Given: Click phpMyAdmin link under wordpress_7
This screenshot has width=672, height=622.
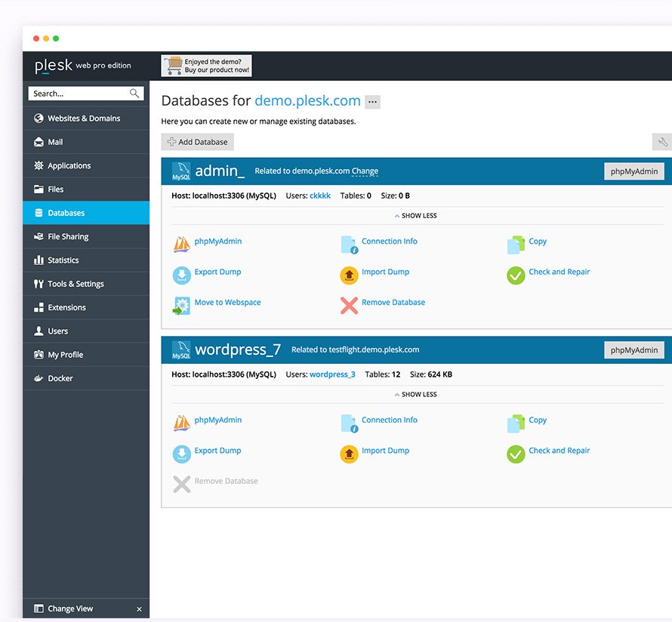Looking at the screenshot, I should (217, 420).
